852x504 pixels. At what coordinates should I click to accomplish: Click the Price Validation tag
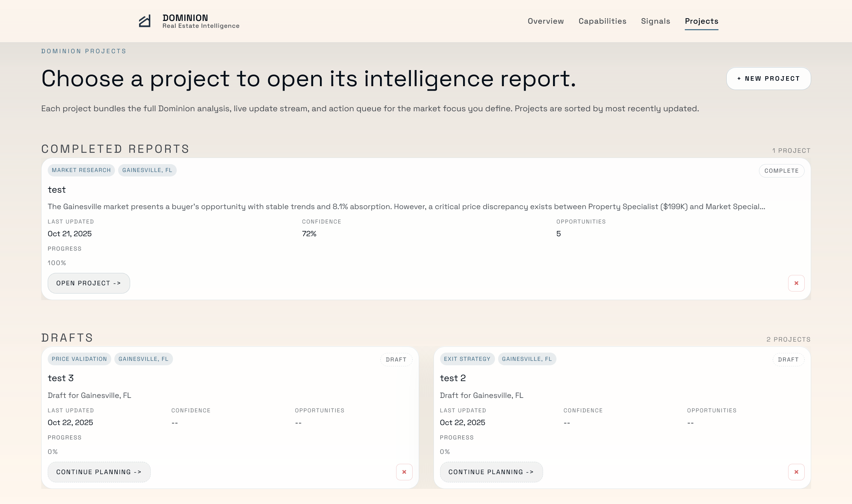pos(79,359)
